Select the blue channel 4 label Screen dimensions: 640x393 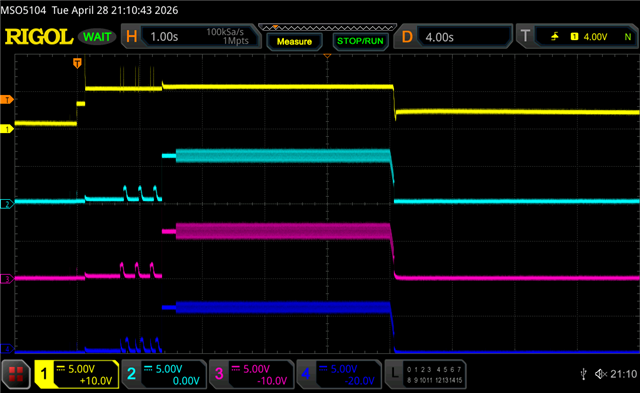click(x=339, y=374)
